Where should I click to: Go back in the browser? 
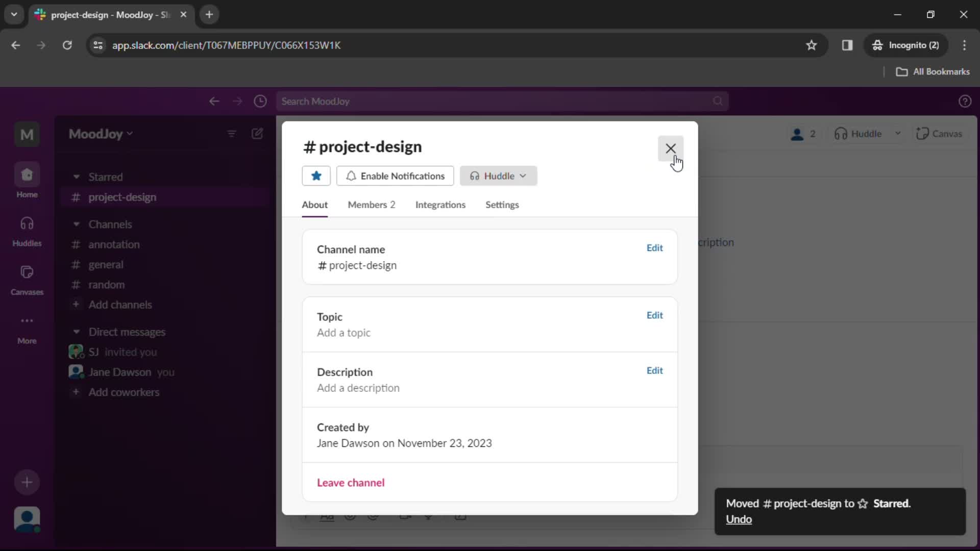[x=16, y=45]
